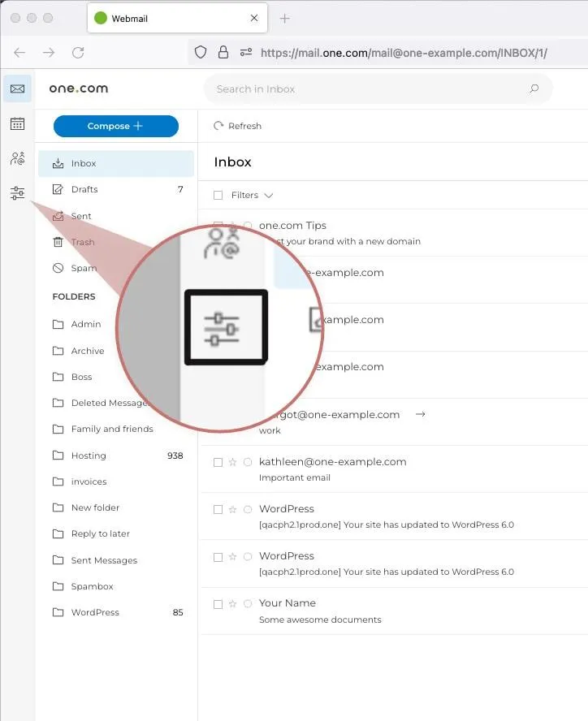Click the browser forward arrow

coord(49,53)
